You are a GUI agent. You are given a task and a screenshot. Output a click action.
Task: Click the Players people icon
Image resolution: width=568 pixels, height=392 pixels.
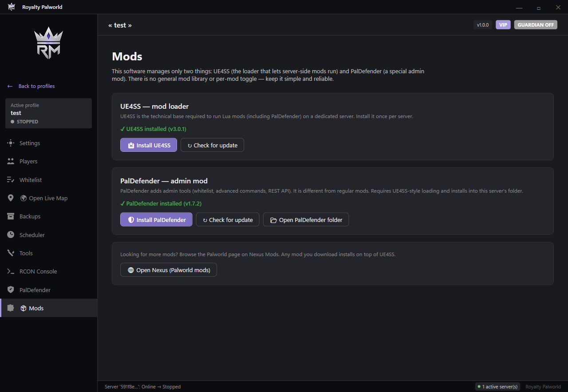point(11,162)
